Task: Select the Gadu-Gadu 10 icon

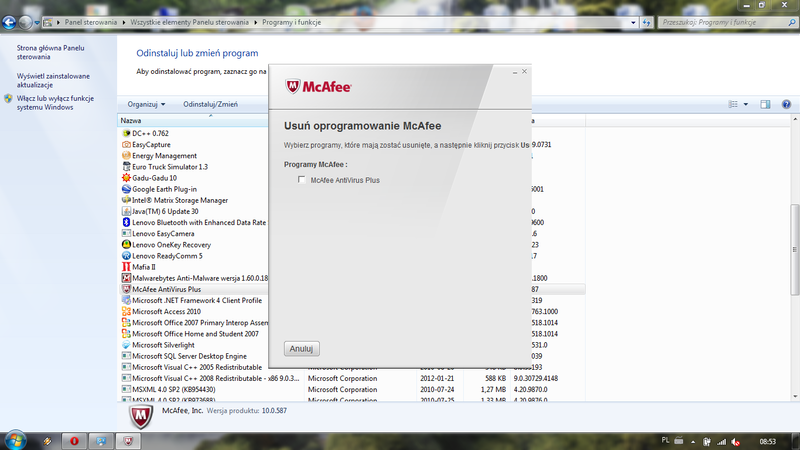Action: click(126, 178)
